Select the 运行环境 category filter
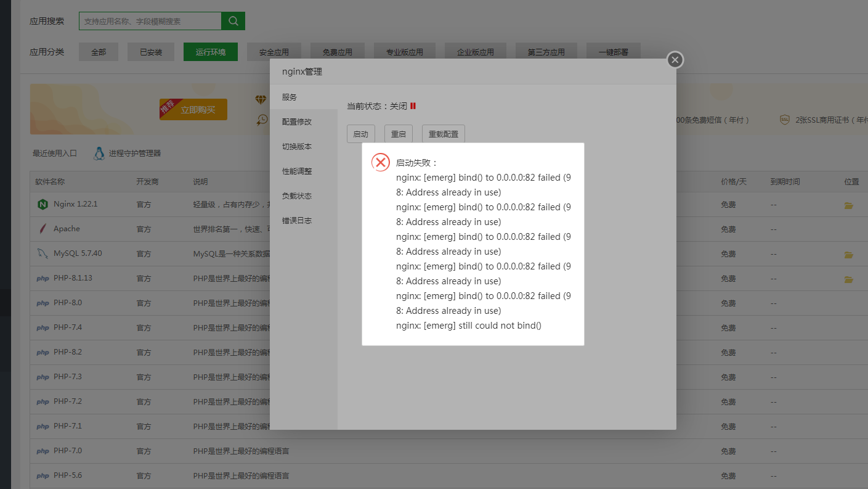 (211, 52)
